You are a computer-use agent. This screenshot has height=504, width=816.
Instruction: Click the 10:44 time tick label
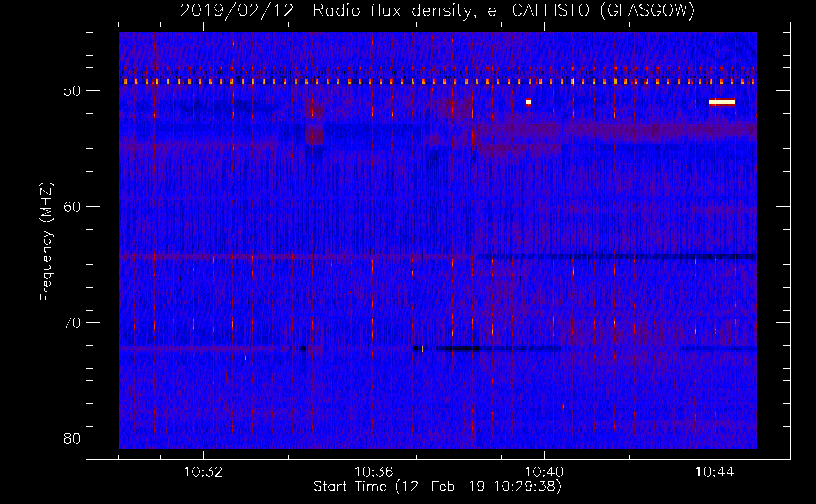(x=715, y=472)
